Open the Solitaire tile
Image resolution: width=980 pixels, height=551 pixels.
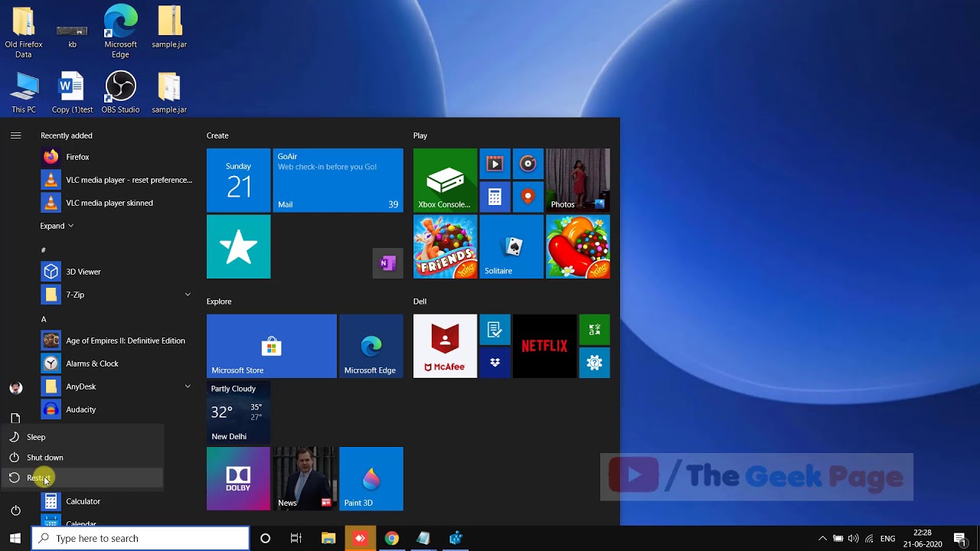tap(511, 246)
